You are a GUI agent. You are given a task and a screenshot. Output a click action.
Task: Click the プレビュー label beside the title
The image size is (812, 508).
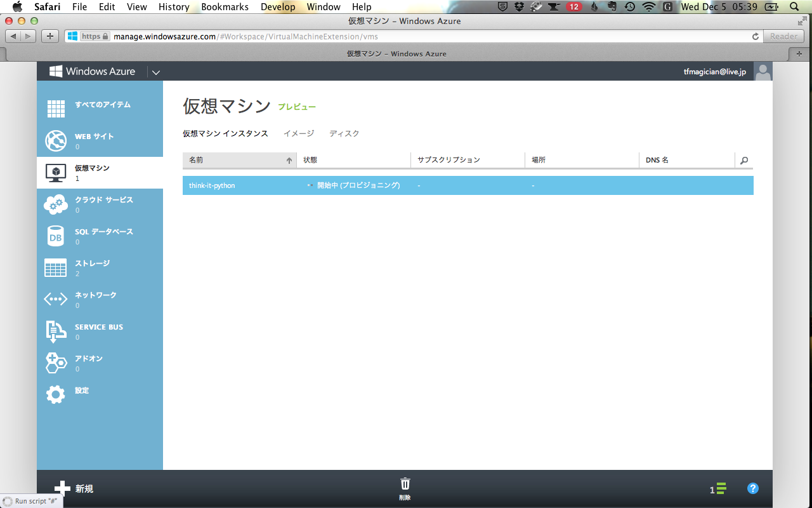coord(297,107)
